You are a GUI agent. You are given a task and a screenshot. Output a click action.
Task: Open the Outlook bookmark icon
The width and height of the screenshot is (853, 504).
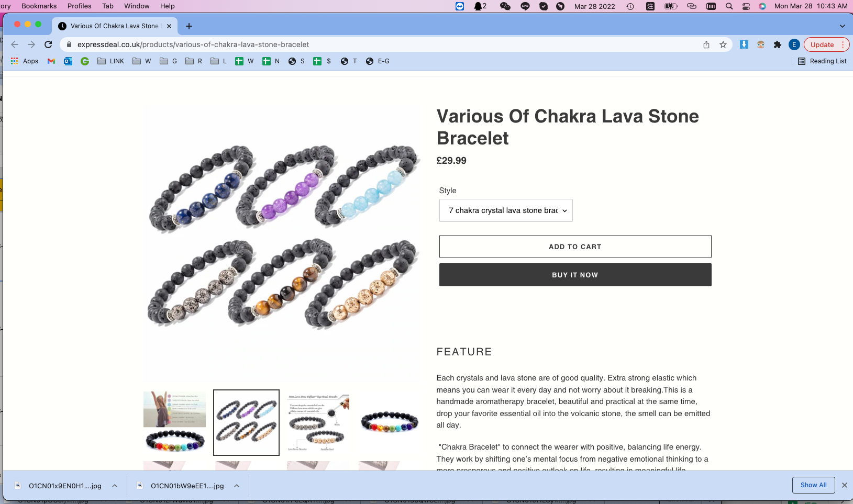pos(68,61)
